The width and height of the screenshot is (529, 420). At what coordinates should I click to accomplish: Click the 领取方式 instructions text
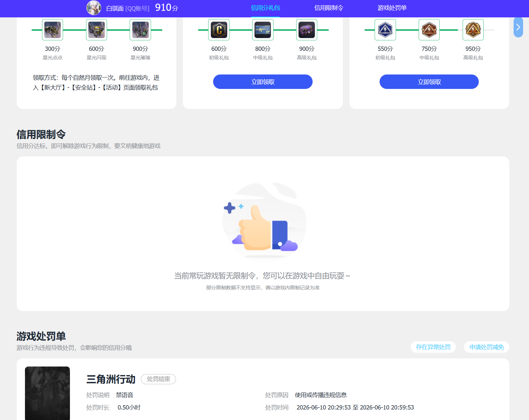96,83
